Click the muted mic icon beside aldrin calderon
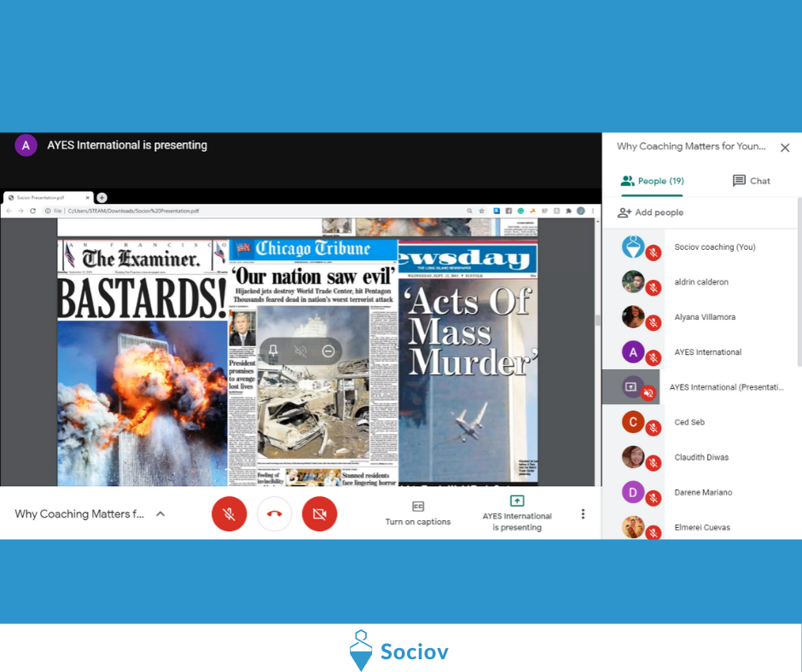Viewport: 802px width, 672px height. (x=654, y=288)
